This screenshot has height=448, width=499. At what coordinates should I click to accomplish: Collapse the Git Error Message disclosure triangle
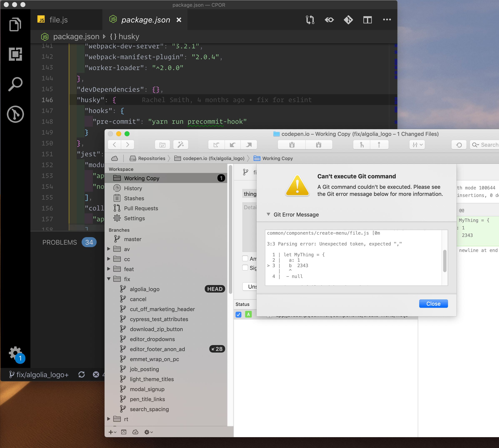268,214
